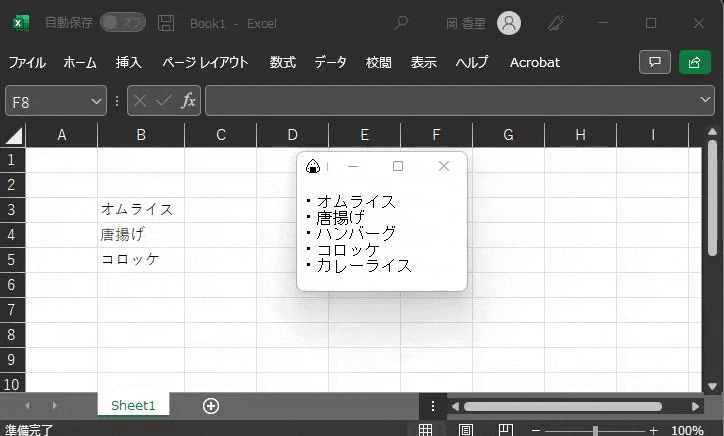Open the データ (Data) ribbon tab
This screenshot has width=724, height=436.
pos(330,62)
